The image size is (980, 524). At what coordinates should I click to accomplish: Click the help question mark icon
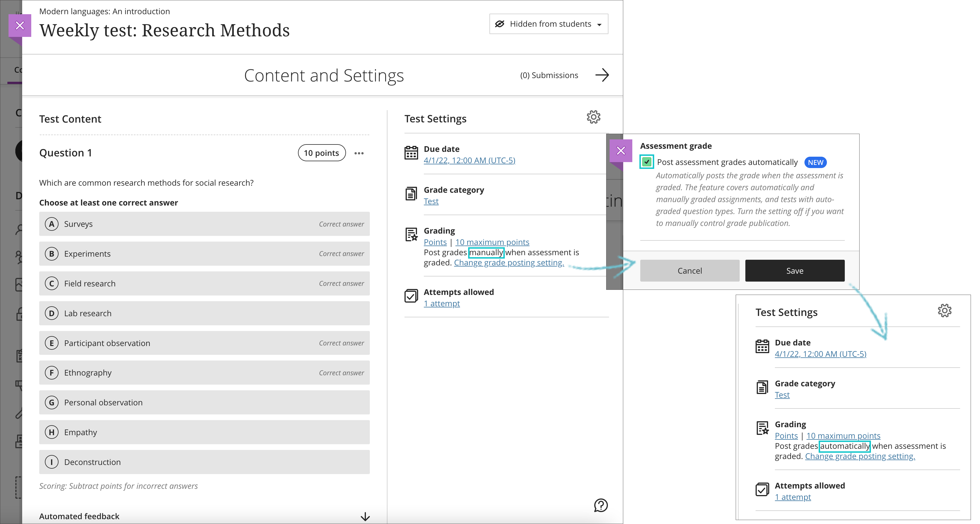pyautogui.click(x=601, y=505)
